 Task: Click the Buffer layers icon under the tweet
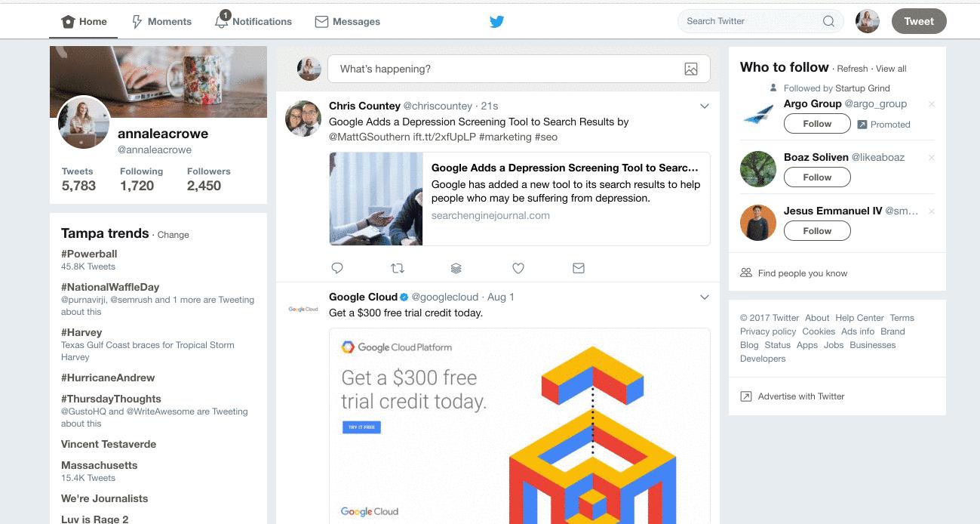click(456, 268)
